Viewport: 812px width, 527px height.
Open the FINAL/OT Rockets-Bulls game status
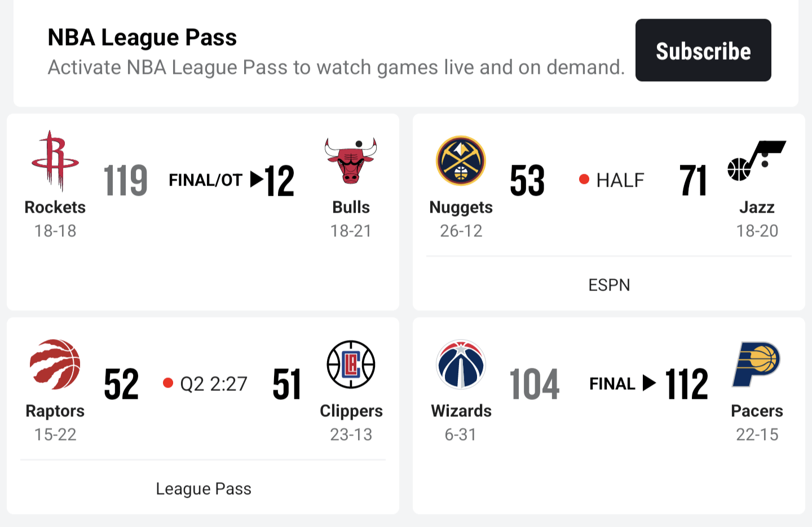205,180
